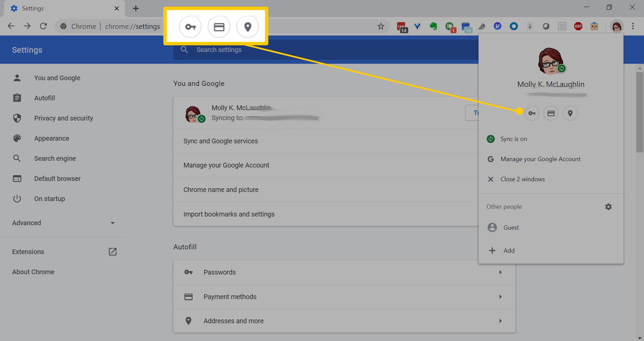Image resolution: width=644 pixels, height=341 pixels.
Task: Close the Settings tab
Action: [x=117, y=8]
